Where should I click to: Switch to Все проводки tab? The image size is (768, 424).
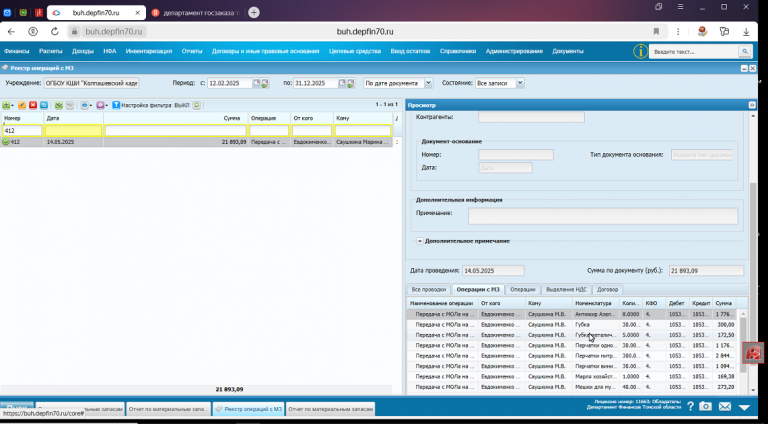click(429, 289)
